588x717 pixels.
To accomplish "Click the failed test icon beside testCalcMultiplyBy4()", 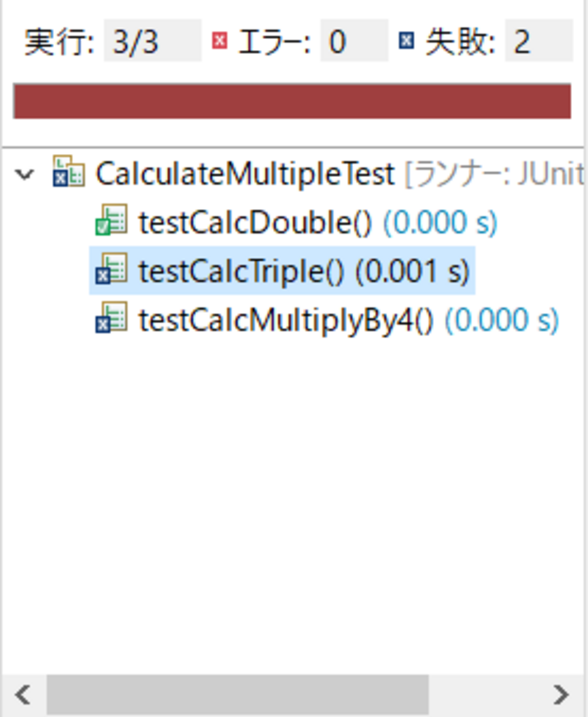I will (x=111, y=317).
